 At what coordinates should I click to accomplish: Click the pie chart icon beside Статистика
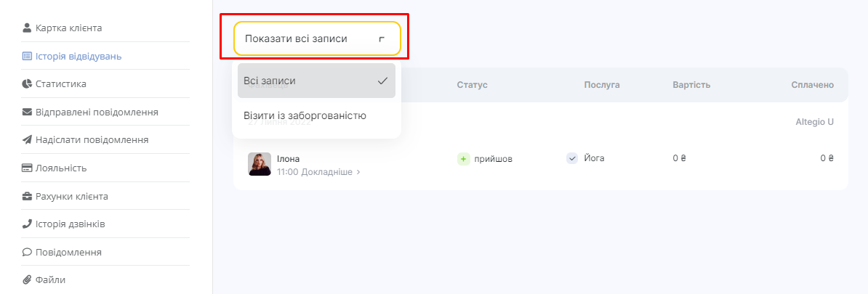(x=27, y=84)
